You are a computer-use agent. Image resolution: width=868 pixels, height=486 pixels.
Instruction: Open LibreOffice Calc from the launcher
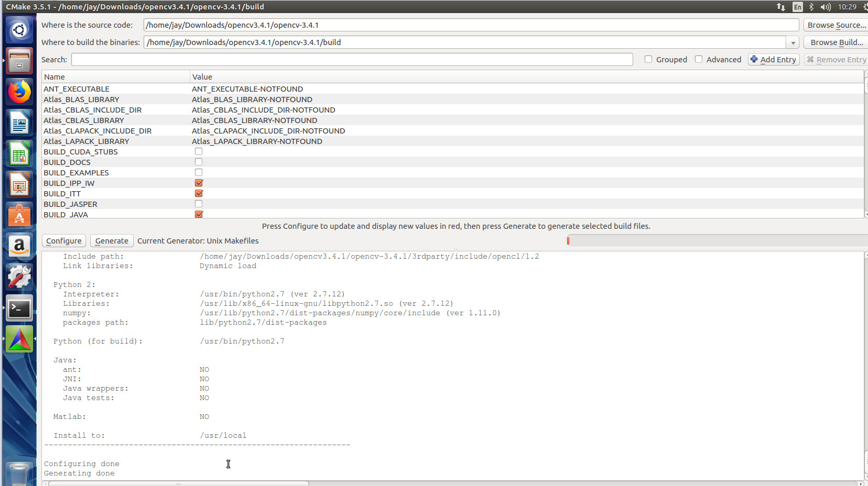(19, 153)
